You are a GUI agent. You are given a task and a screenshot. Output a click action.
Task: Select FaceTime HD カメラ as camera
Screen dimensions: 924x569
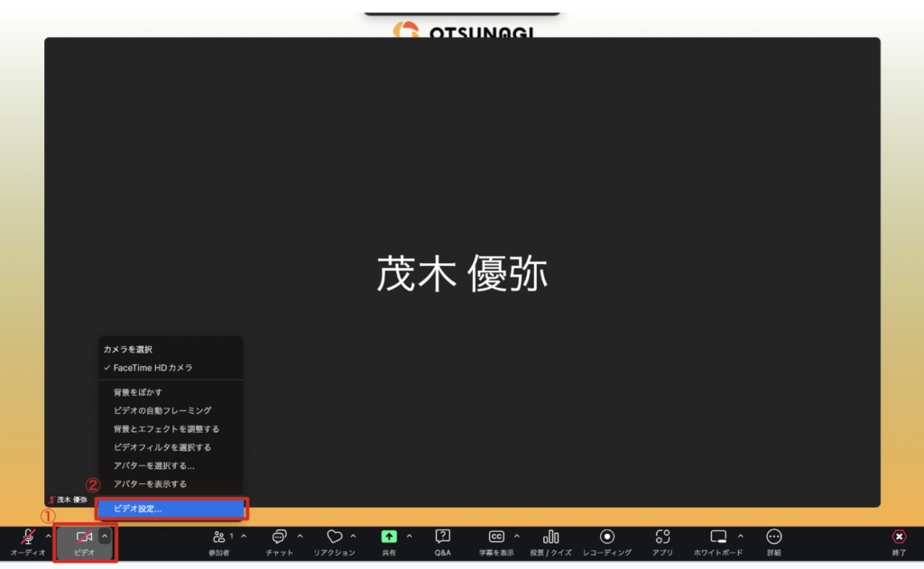click(152, 368)
